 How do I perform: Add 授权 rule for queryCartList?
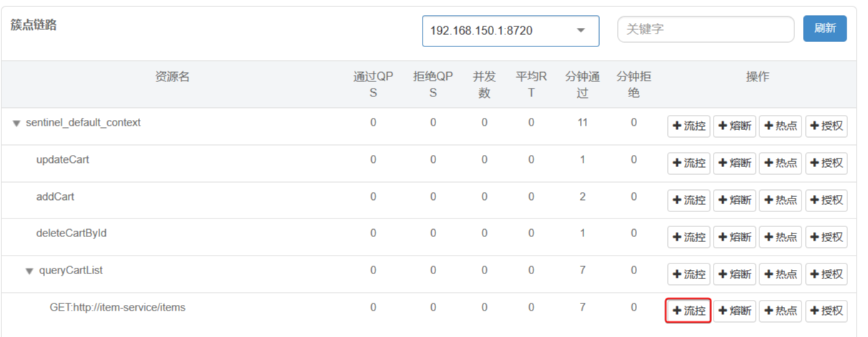(x=826, y=274)
